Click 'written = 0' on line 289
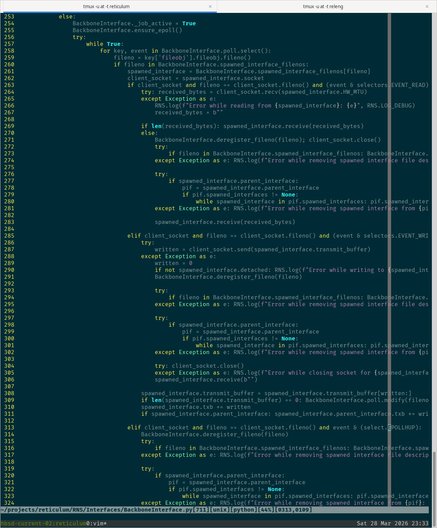Image resolution: width=437 pixels, height=528 pixels. (173, 263)
